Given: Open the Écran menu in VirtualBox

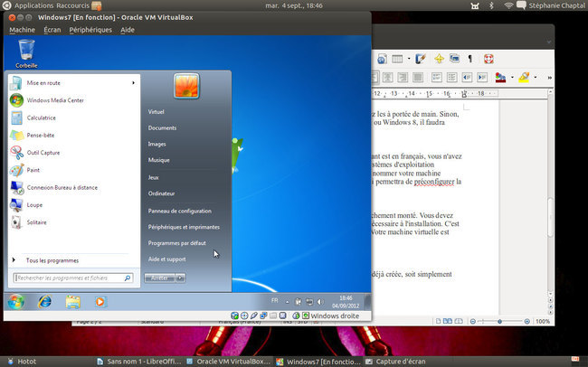Looking at the screenshot, I should [x=52, y=30].
